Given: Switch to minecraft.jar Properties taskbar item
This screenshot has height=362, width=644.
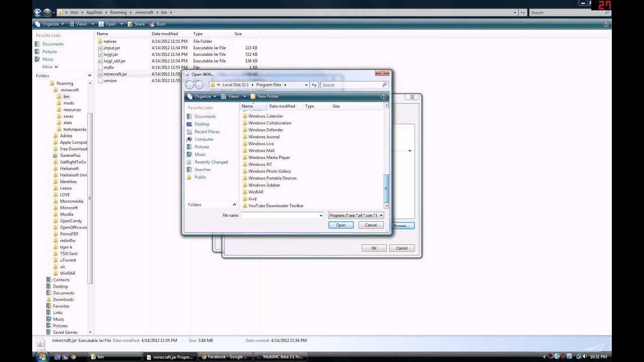Looking at the screenshot, I should 169,357.
